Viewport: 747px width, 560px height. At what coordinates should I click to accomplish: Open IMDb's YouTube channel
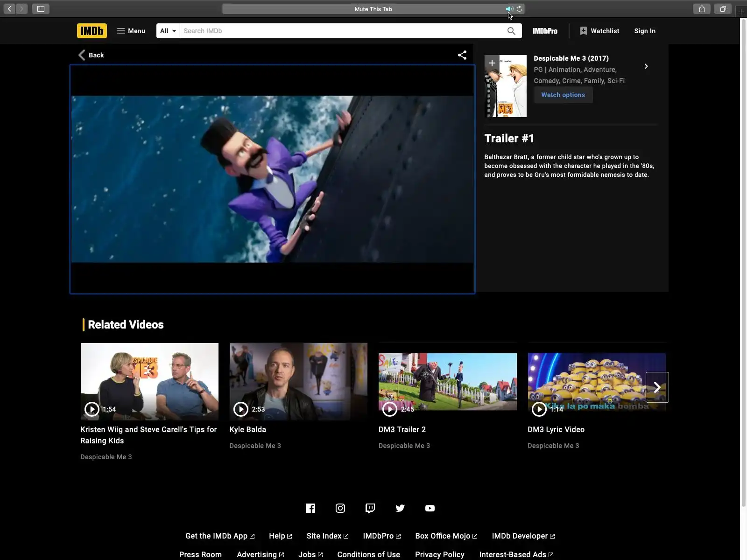coord(430,508)
